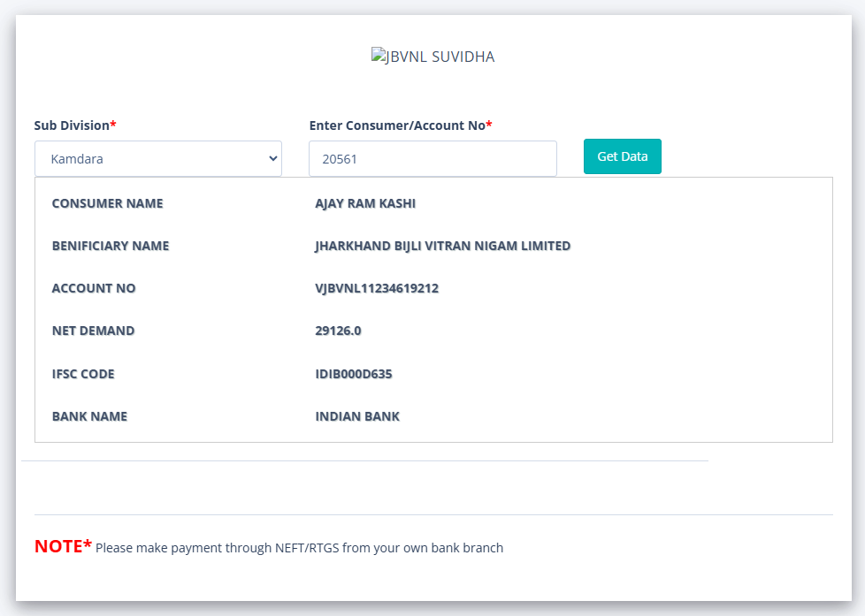Open the Sub Division dropdown showing Kamdara
This screenshot has height=616, width=865.
pyautogui.click(x=158, y=159)
